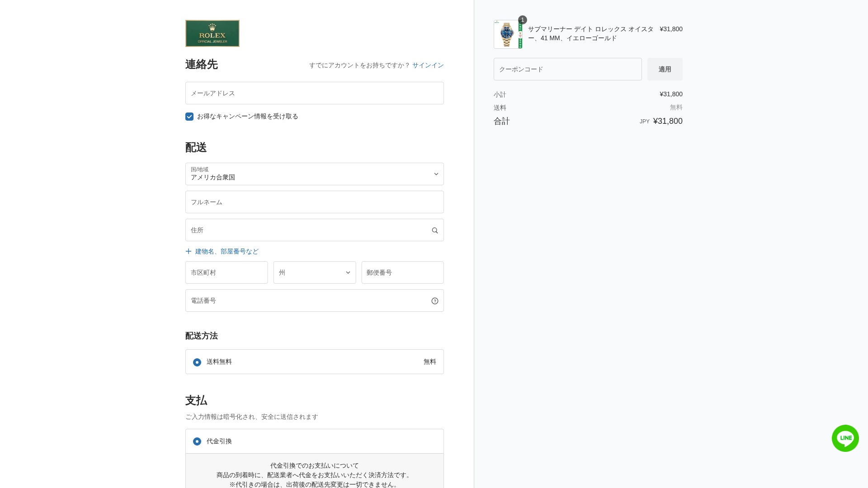The height and width of the screenshot is (488, 868).
Task: Open the LINE chat floating button
Action: click(x=845, y=438)
